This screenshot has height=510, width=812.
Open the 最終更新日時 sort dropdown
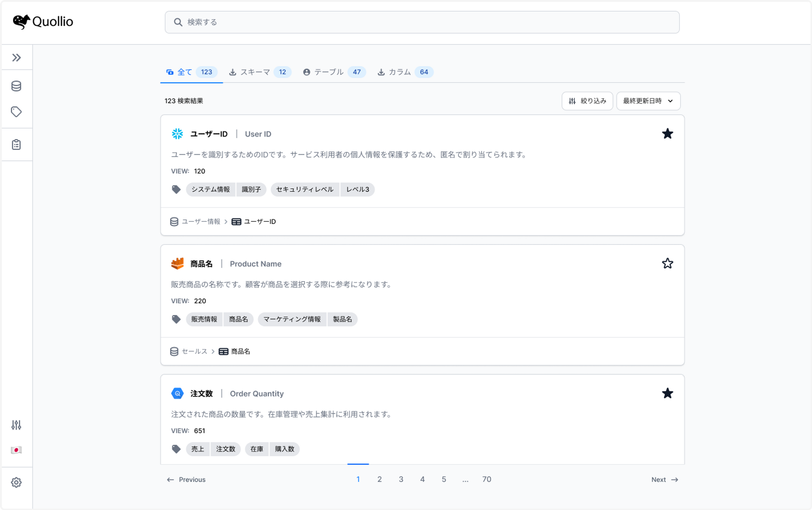click(x=648, y=101)
